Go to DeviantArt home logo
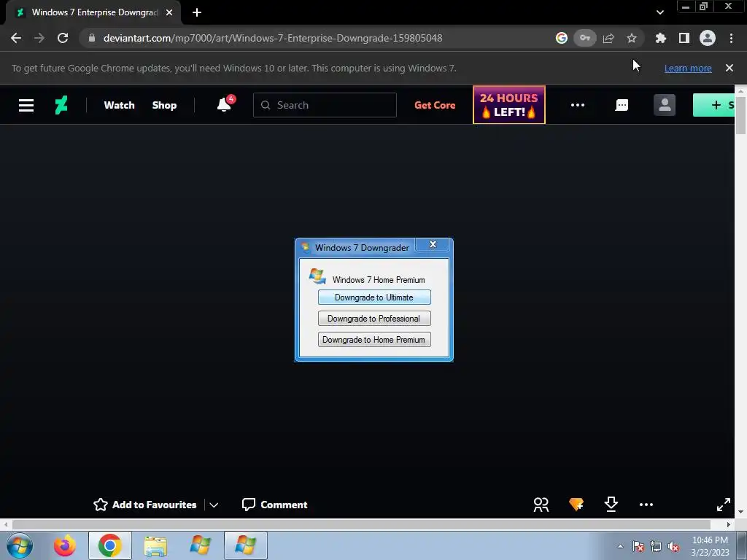Screen dimensions: 747x560 (x=61, y=105)
